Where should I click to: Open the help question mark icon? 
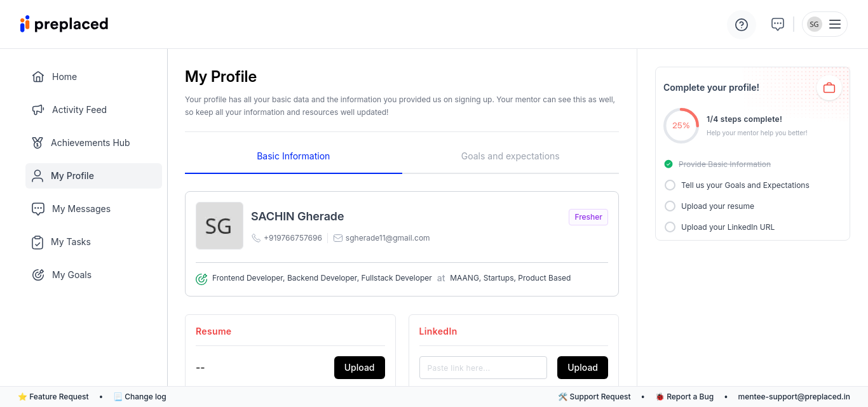(x=742, y=25)
